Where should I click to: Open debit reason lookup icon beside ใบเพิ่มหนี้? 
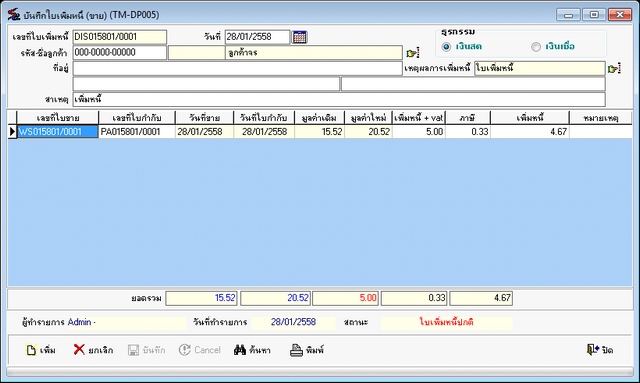[x=614, y=69]
